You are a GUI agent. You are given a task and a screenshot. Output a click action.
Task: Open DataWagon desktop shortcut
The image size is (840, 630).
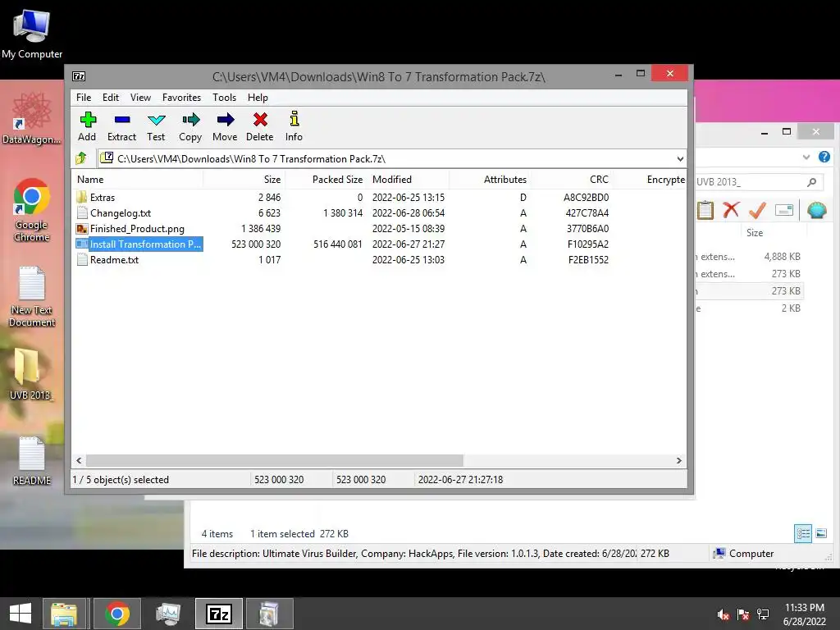(x=32, y=118)
